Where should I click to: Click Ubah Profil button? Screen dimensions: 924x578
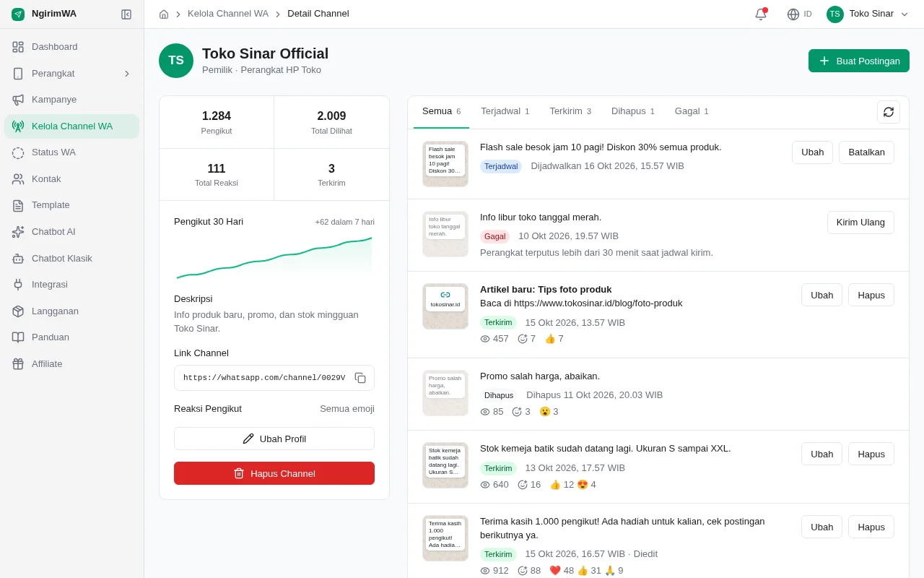tap(274, 439)
